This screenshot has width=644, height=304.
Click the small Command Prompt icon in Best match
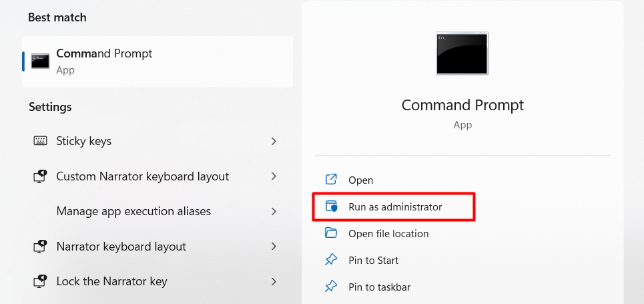[x=40, y=61]
